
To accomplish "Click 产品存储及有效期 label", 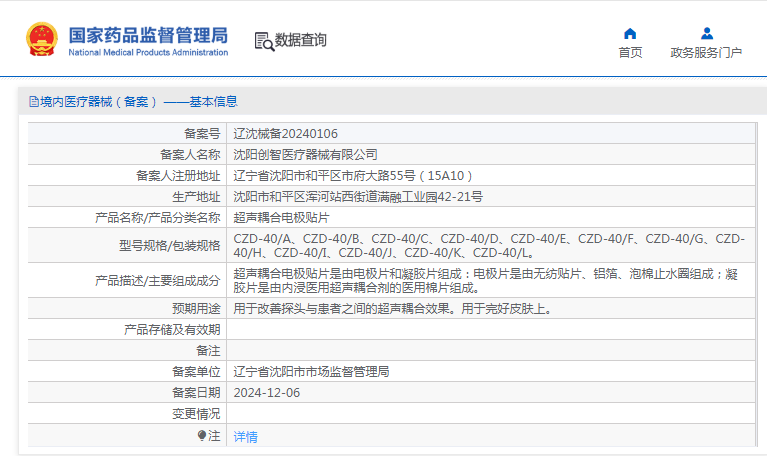I will point(172,330).
